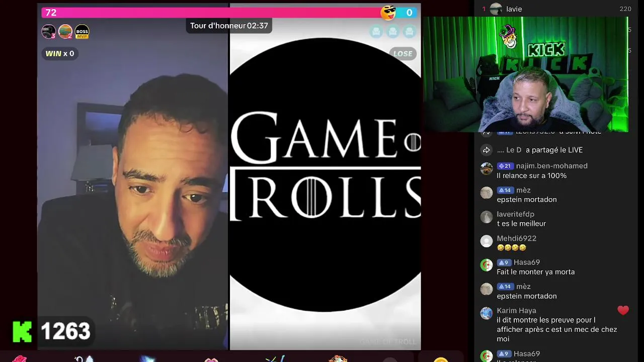Open the BOSS MVP badge avatar
This screenshot has height=362, width=644.
click(x=82, y=32)
